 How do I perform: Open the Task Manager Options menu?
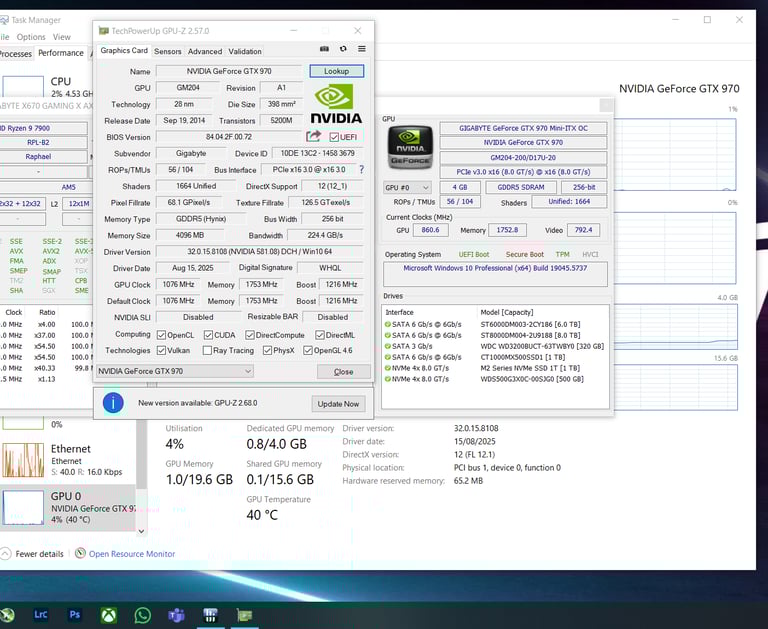[x=31, y=37]
